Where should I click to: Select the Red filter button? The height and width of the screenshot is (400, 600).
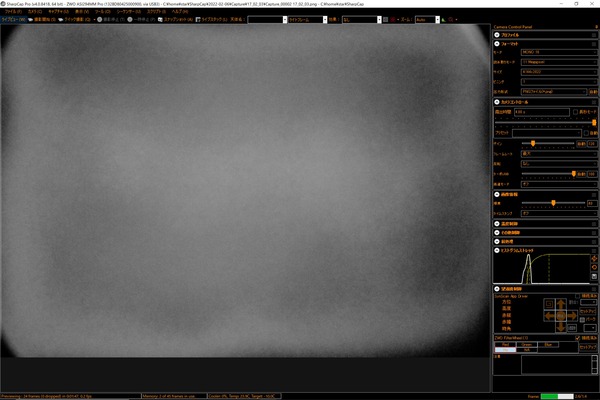click(505, 344)
